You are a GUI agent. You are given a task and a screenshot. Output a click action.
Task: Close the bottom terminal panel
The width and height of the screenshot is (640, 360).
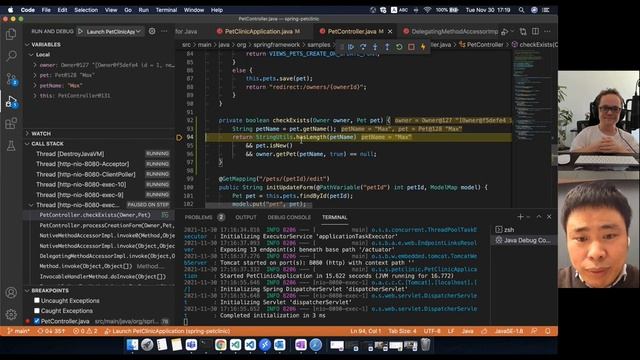[549, 217]
